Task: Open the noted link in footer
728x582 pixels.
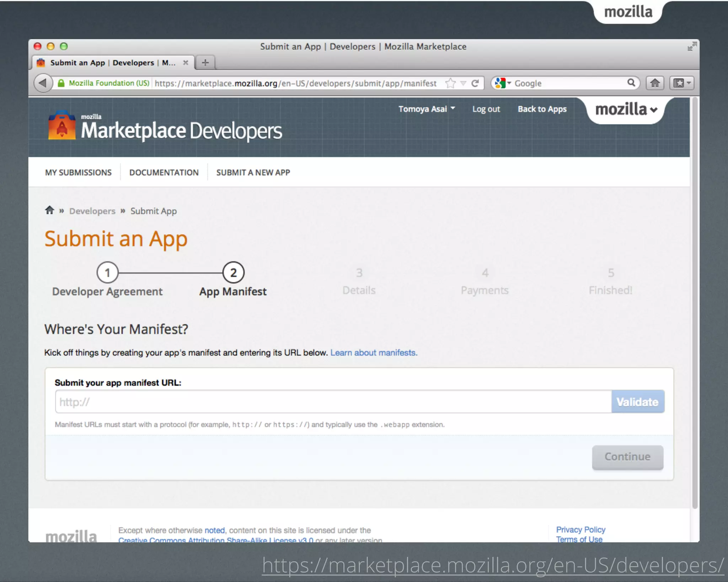Action: pyautogui.click(x=215, y=530)
